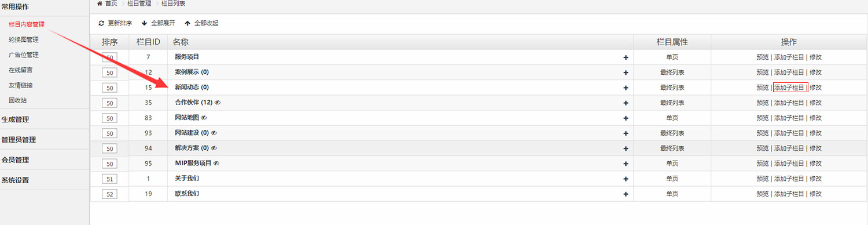The width and height of the screenshot is (868, 225).
Task: Toggle eye-slash icon beside 合作伙伴 (12)
Action: (x=218, y=103)
